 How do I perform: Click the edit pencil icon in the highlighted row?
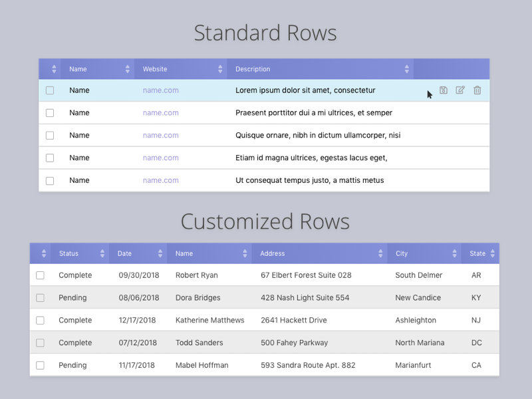tap(460, 90)
